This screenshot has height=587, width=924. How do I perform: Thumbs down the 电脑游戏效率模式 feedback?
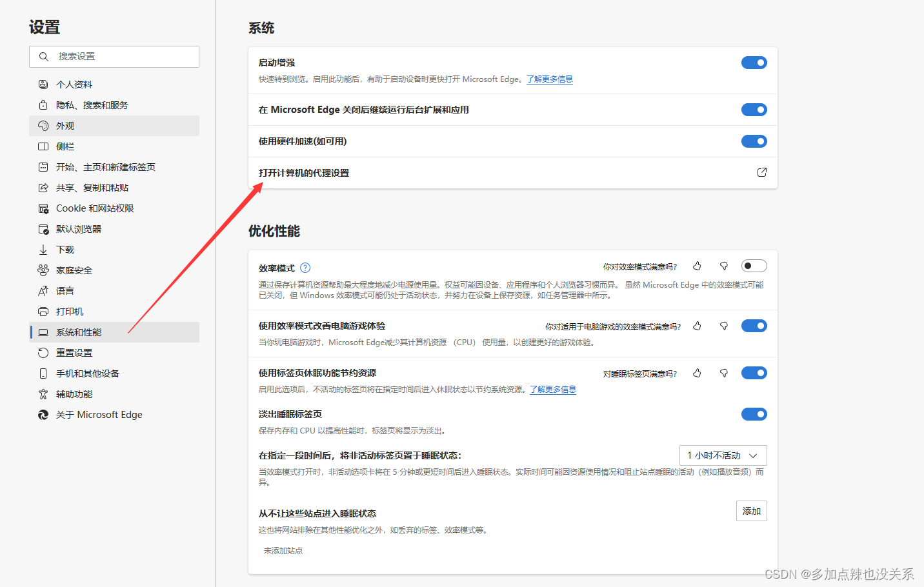[724, 326]
